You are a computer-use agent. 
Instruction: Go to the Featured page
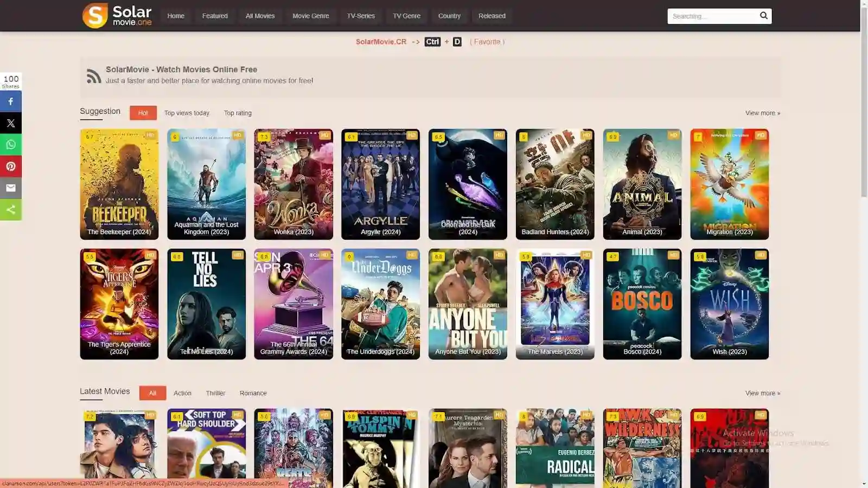[x=215, y=16]
